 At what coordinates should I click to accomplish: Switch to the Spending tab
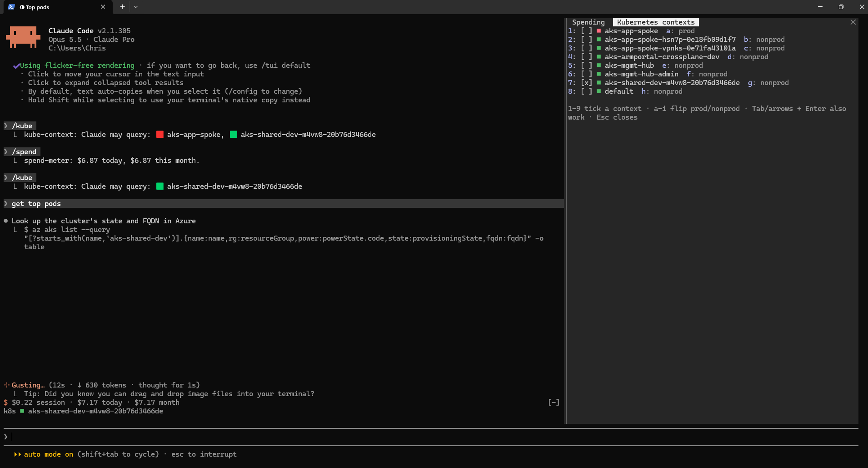(588, 22)
